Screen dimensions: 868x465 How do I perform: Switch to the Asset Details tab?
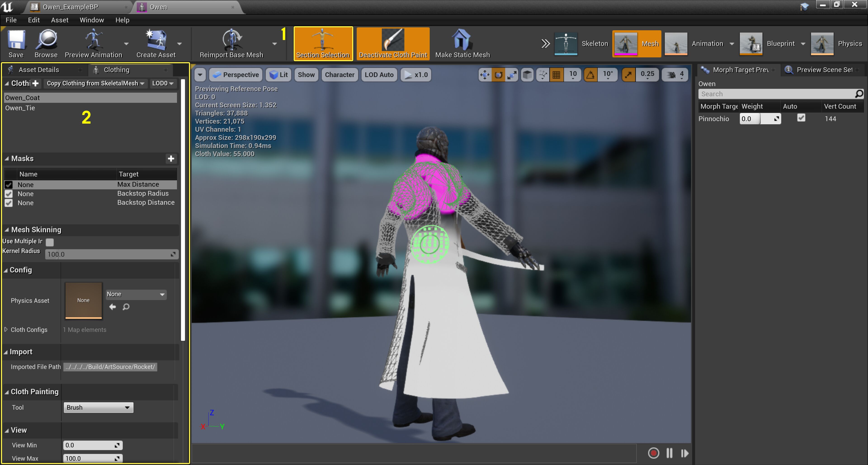[39, 70]
